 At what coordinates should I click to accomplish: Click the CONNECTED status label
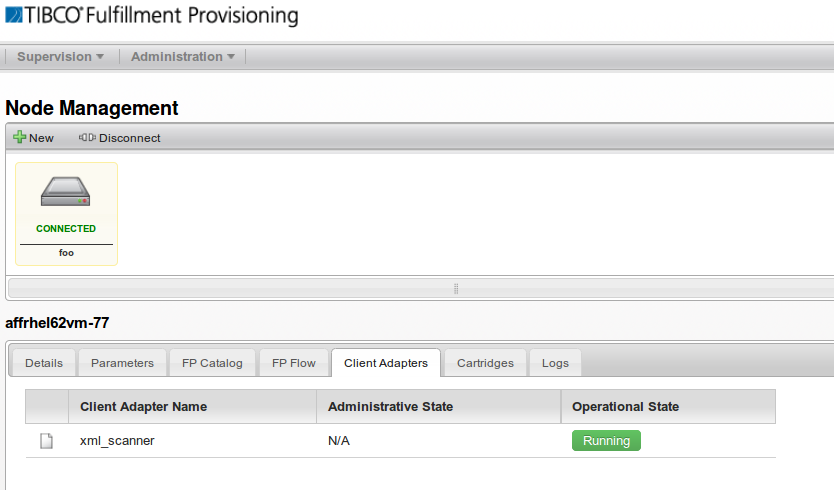[x=66, y=229]
